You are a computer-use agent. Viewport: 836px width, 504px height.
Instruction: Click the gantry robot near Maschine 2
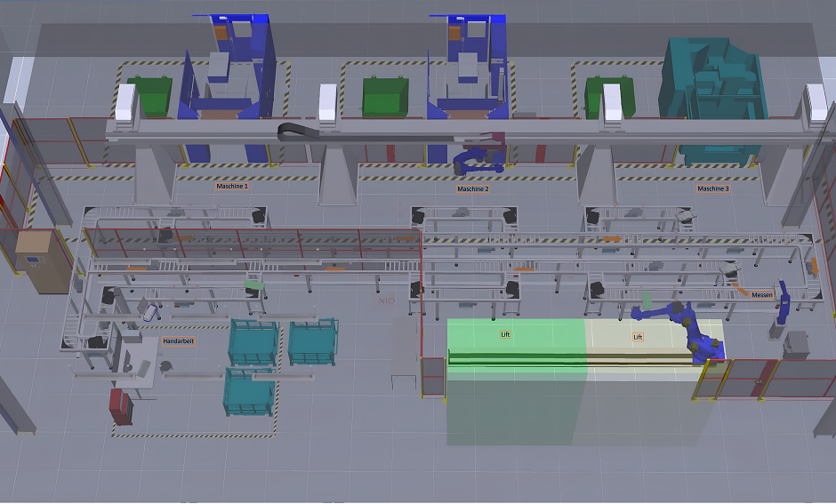[x=477, y=159]
